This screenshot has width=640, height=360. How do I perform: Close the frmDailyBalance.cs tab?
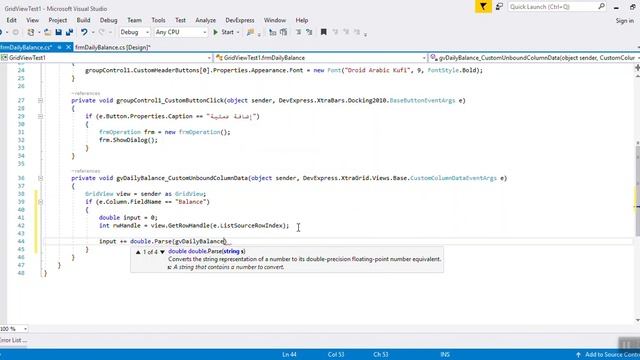point(69,47)
